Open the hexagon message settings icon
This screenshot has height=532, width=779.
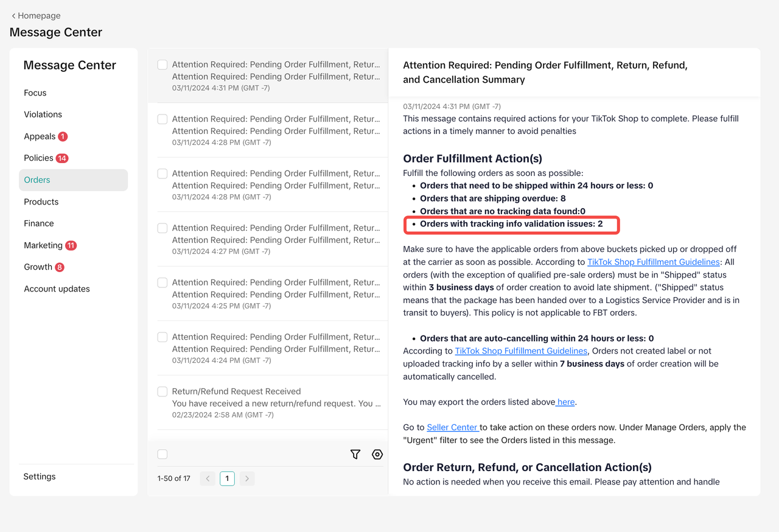click(377, 454)
